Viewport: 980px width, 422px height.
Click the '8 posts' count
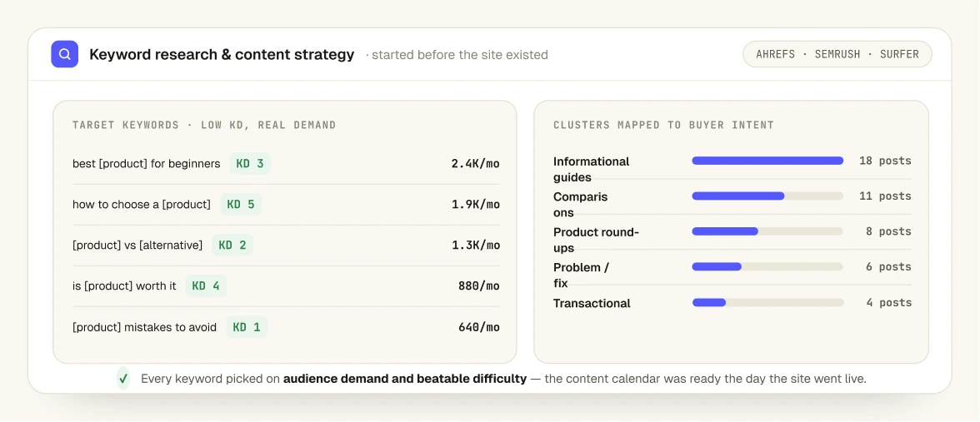[888, 231]
